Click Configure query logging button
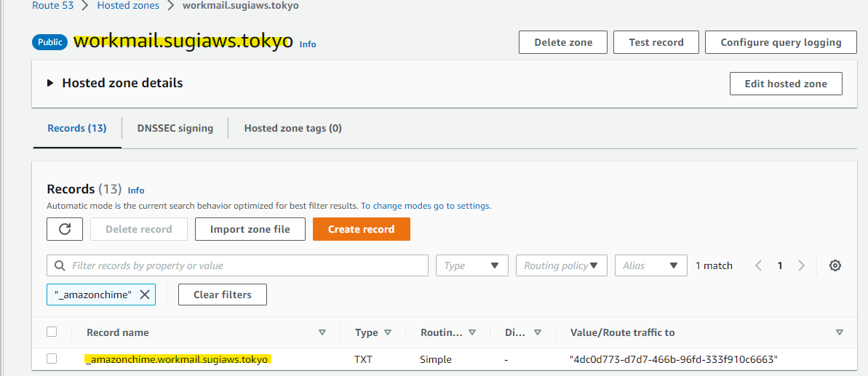This screenshot has width=868, height=376. pyautogui.click(x=781, y=42)
